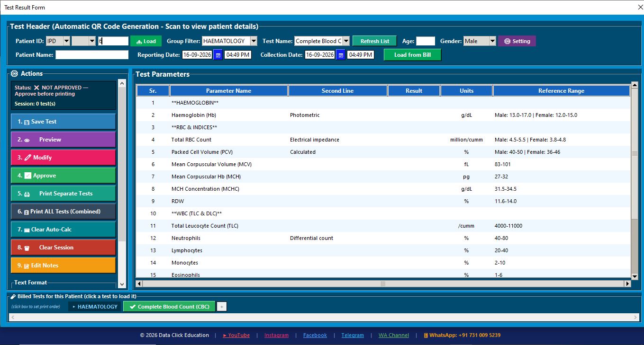This screenshot has width=644, height=345.
Task: Click the Modify button
Action: point(63,158)
